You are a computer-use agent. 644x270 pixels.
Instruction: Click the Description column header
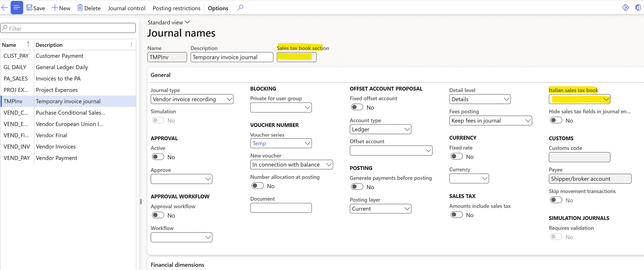click(49, 45)
